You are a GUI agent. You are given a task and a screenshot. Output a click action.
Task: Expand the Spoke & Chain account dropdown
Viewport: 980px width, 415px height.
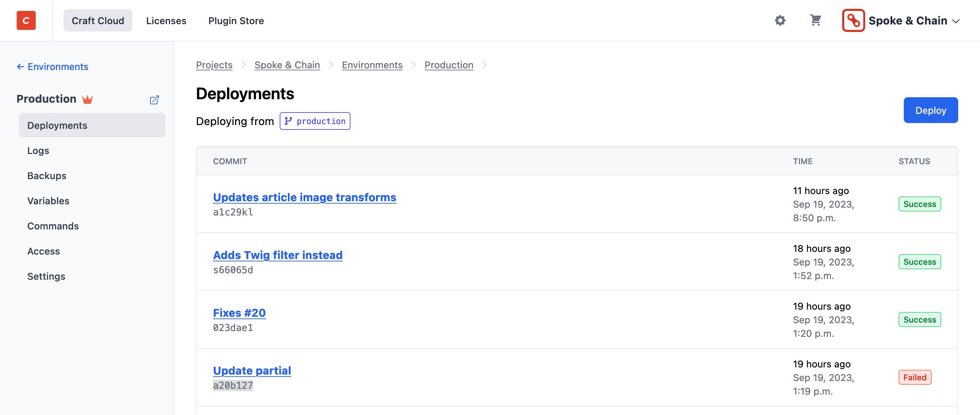[956, 21]
